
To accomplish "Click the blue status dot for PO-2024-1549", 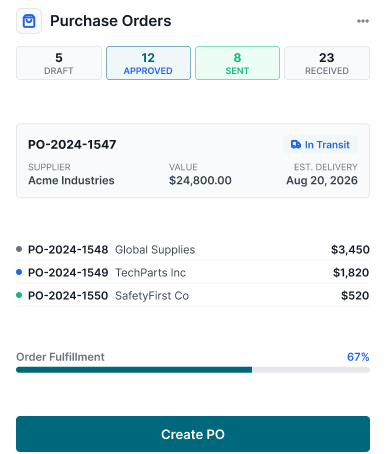I will pyautogui.click(x=19, y=272).
